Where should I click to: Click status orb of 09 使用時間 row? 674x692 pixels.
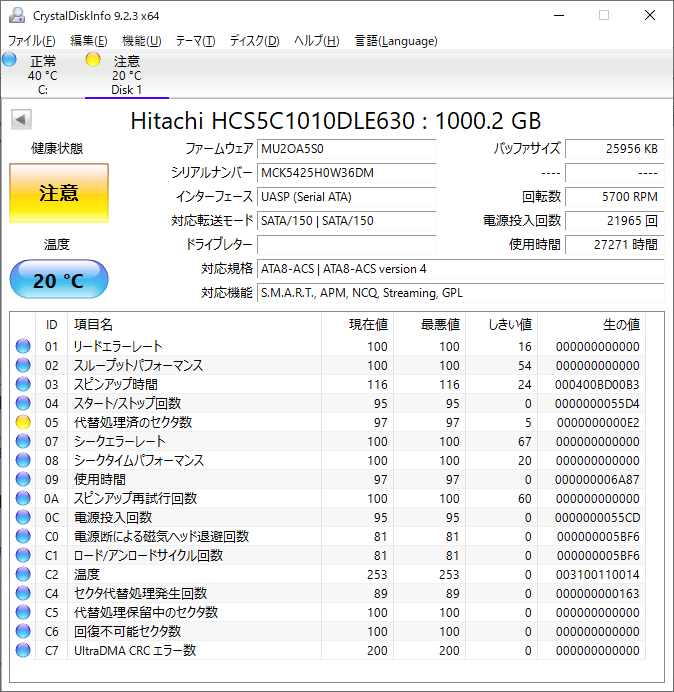(23, 479)
